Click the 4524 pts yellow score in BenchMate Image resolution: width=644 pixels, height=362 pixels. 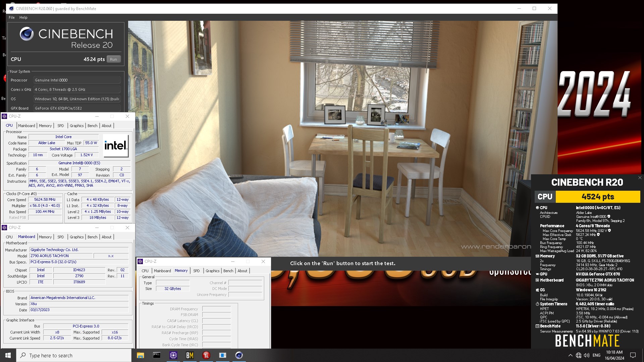click(x=598, y=197)
